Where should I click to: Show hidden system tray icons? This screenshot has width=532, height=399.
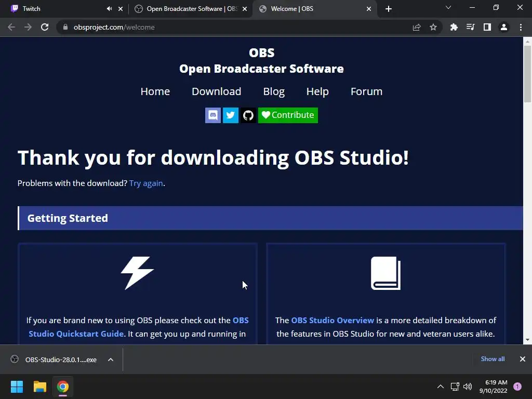[x=441, y=387]
